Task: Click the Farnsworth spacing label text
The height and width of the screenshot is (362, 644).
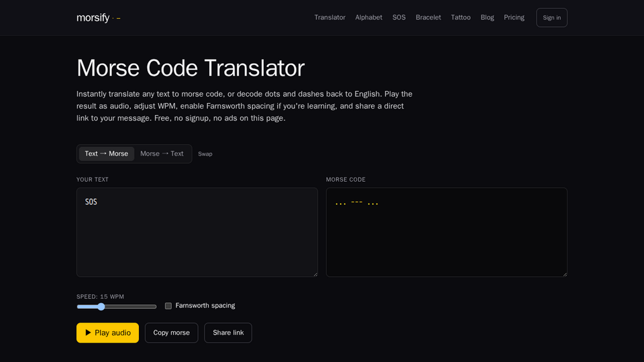Action: [x=205, y=306]
